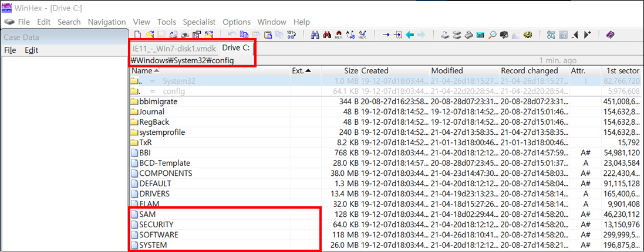The height and width of the screenshot is (252, 644).
Task: Select the RegBack folder
Action: (386, 122)
